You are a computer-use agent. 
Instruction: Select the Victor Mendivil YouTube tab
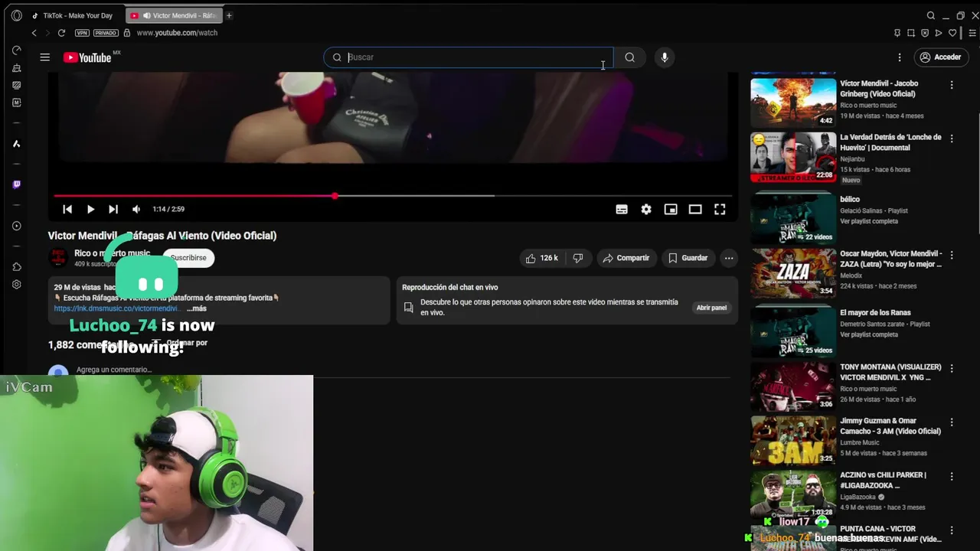point(173,15)
